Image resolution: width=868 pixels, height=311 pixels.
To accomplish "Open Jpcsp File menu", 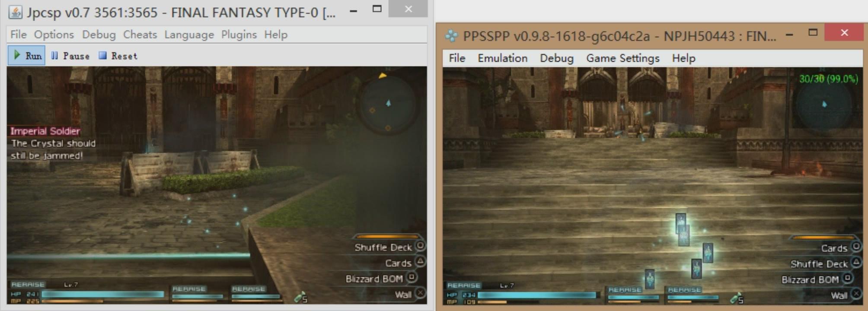I will pyautogui.click(x=18, y=35).
